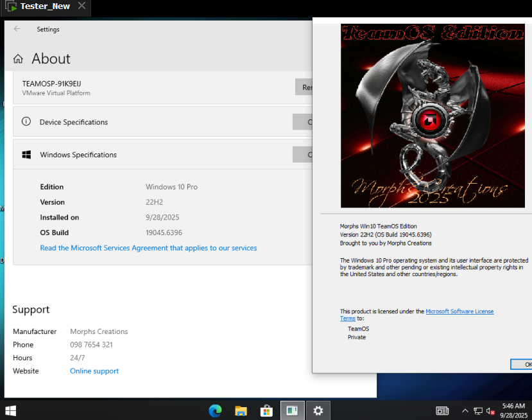Click the TeamOS Edition dragon image
The width and height of the screenshot is (532, 420).
coord(432,116)
